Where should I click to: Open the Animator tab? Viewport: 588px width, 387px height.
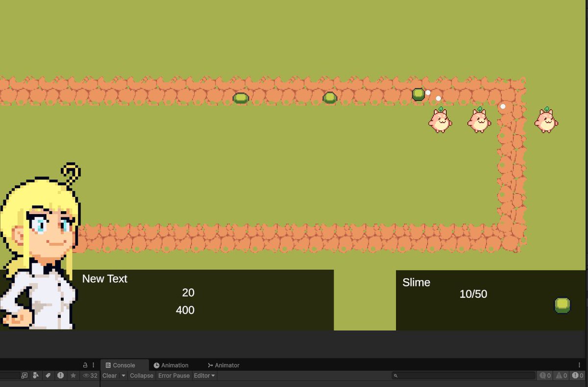pos(223,365)
